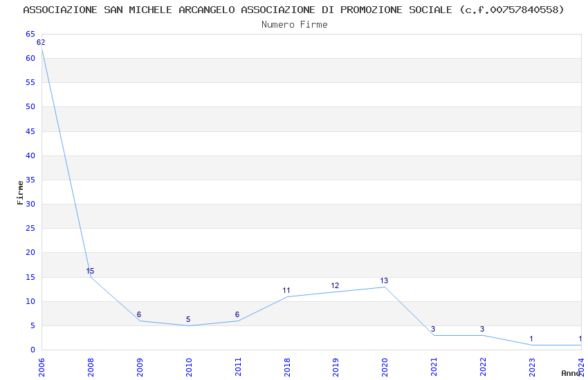Click the data label 3 above 2022
This screenshot has height=380, width=588.
pos(482,329)
